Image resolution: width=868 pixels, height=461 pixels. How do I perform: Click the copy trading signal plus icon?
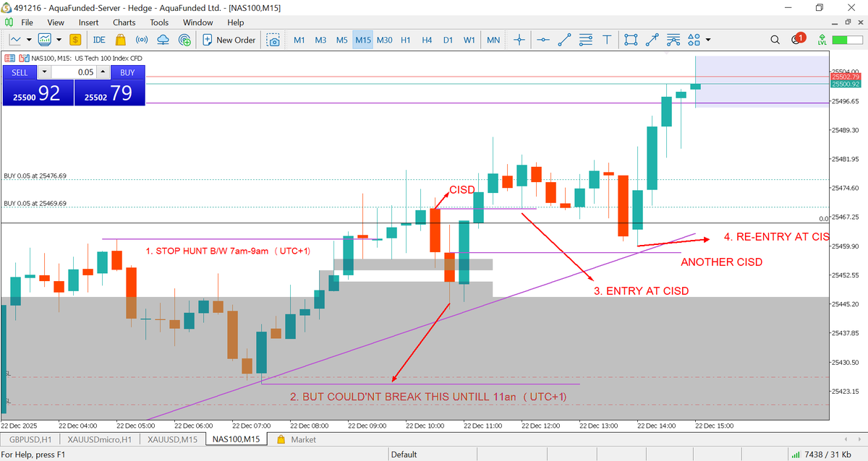tap(184, 40)
